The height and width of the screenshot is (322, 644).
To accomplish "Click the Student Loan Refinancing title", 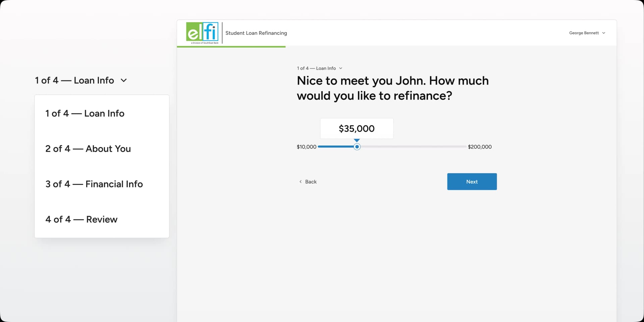I will (256, 33).
